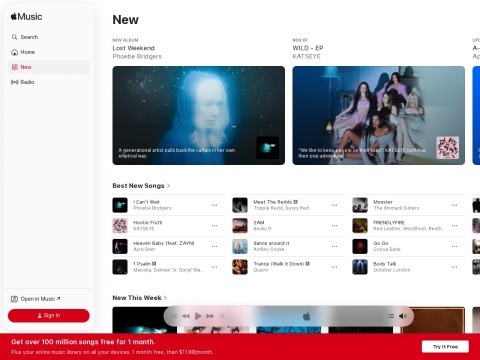
Task: Click the Try It Free button
Action: [x=445, y=347]
